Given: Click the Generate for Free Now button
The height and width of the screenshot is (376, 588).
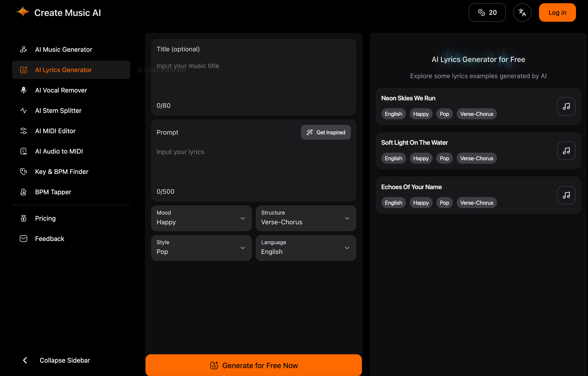Looking at the screenshot, I should tap(253, 365).
